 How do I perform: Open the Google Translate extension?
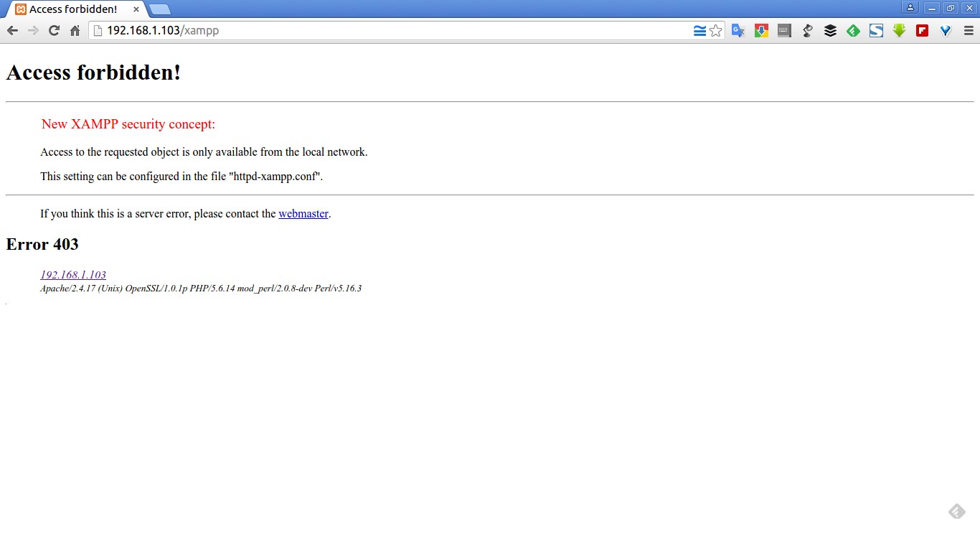pos(738,31)
